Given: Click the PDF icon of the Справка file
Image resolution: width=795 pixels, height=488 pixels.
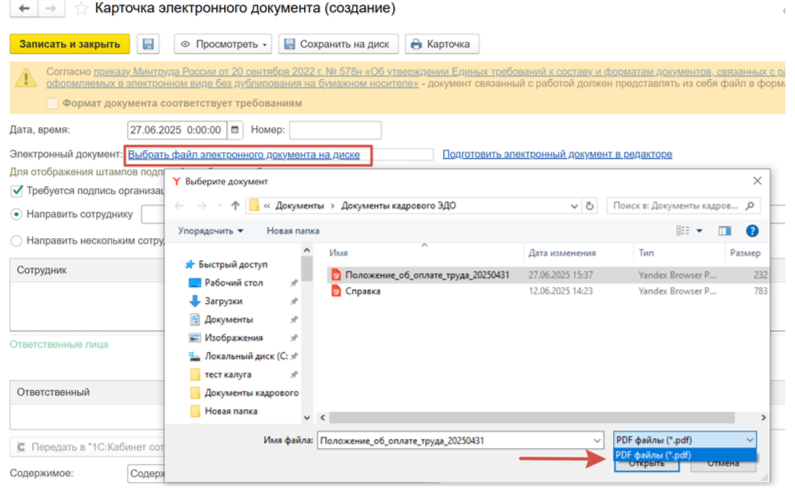Looking at the screenshot, I should [336, 292].
